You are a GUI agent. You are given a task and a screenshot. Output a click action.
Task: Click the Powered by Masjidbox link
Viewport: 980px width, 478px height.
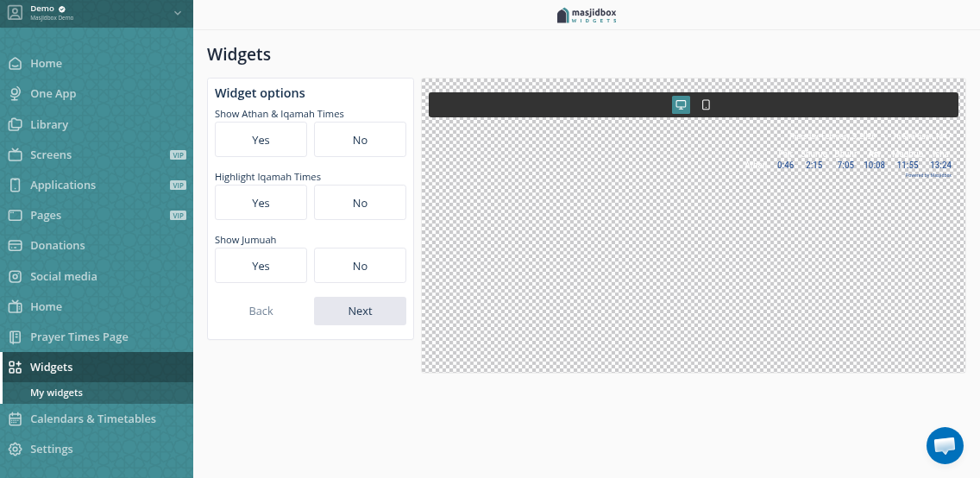point(928,175)
